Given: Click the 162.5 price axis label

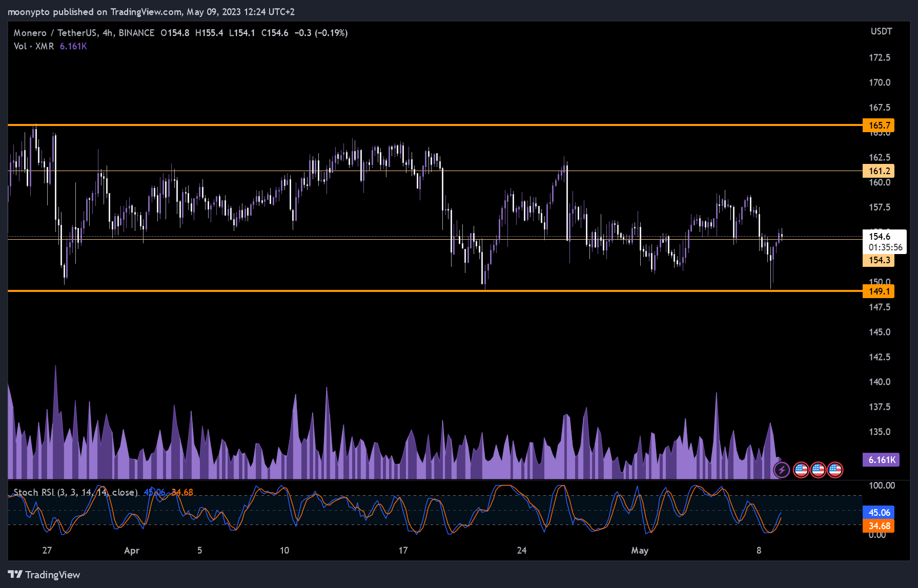Looking at the screenshot, I should tap(880, 157).
